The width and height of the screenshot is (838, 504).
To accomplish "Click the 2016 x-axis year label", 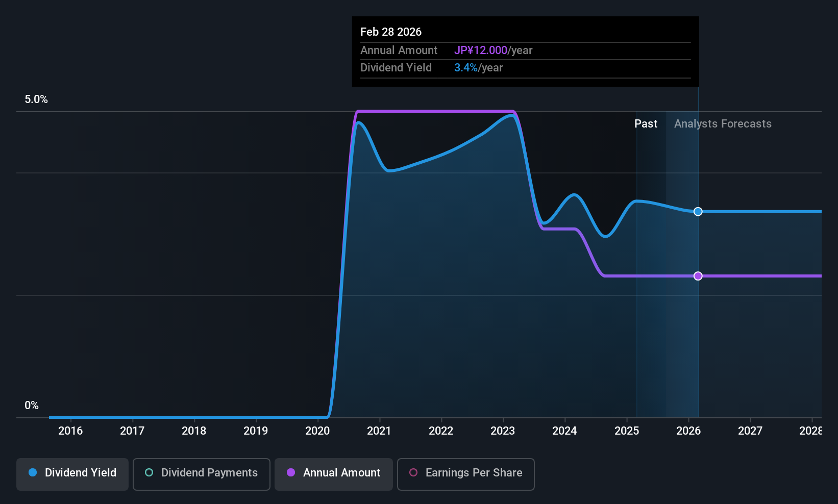I will (70, 431).
